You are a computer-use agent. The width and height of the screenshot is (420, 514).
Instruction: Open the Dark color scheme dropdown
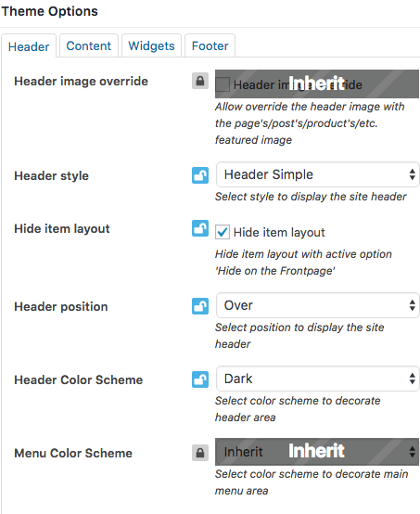point(317,379)
